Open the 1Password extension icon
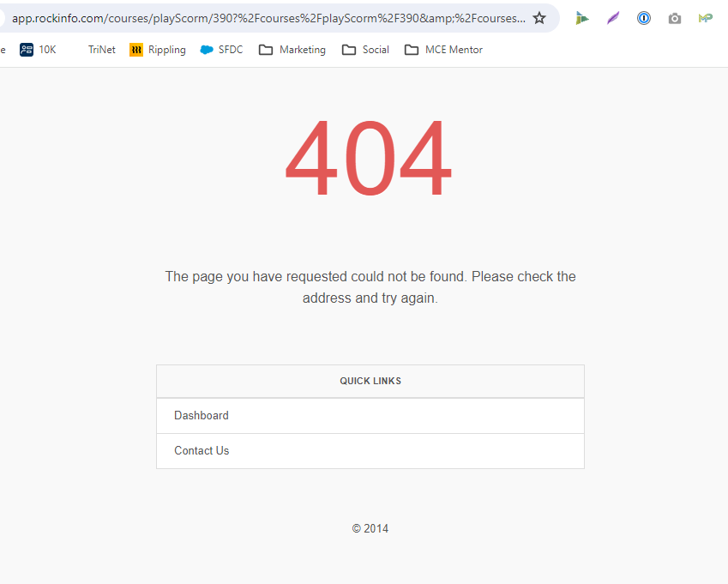Viewport: 728px width, 584px height. (x=644, y=18)
